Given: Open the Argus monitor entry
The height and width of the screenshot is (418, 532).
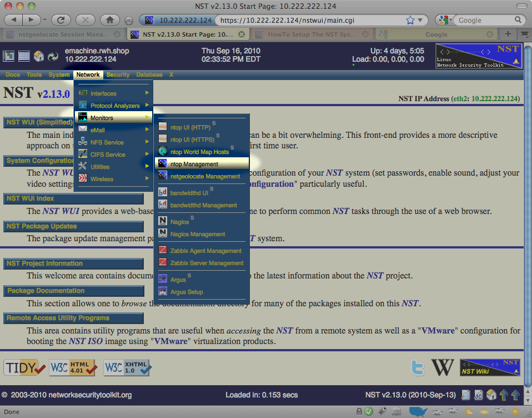Looking at the screenshot, I should click(202, 280).
